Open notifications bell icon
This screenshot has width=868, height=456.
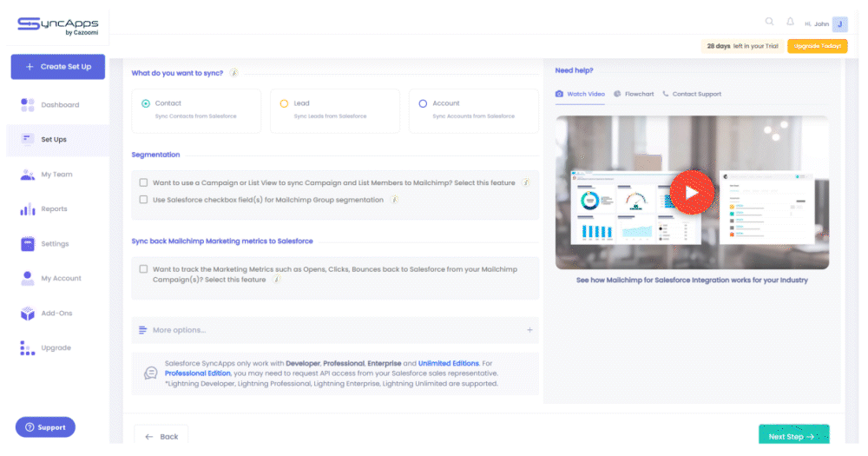(x=790, y=22)
